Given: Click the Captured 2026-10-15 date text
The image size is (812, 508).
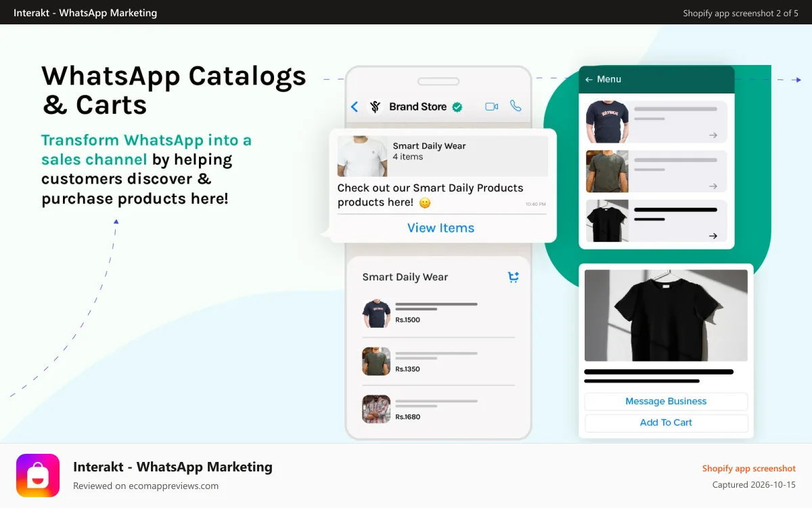Looking at the screenshot, I should [x=754, y=485].
